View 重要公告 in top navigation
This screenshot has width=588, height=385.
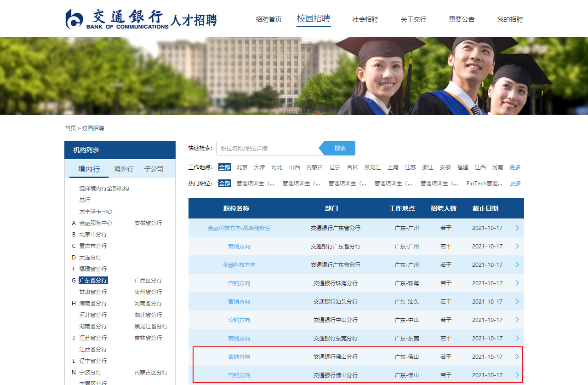(462, 19)
